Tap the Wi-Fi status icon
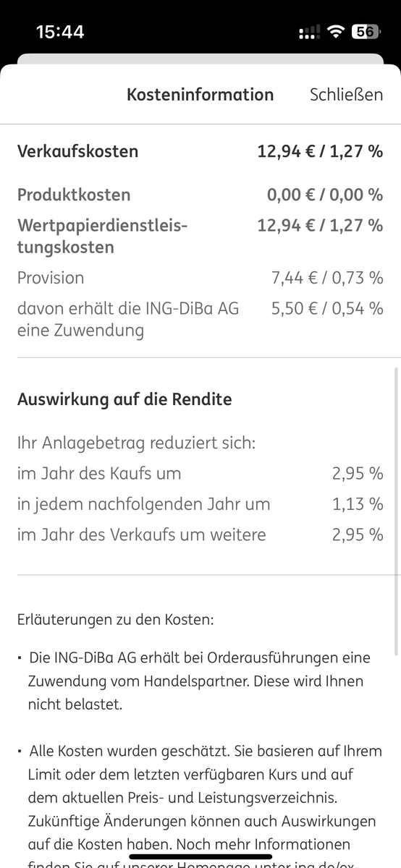The height and width of the screenshot is (868, 401). click(x=335, y=32)
